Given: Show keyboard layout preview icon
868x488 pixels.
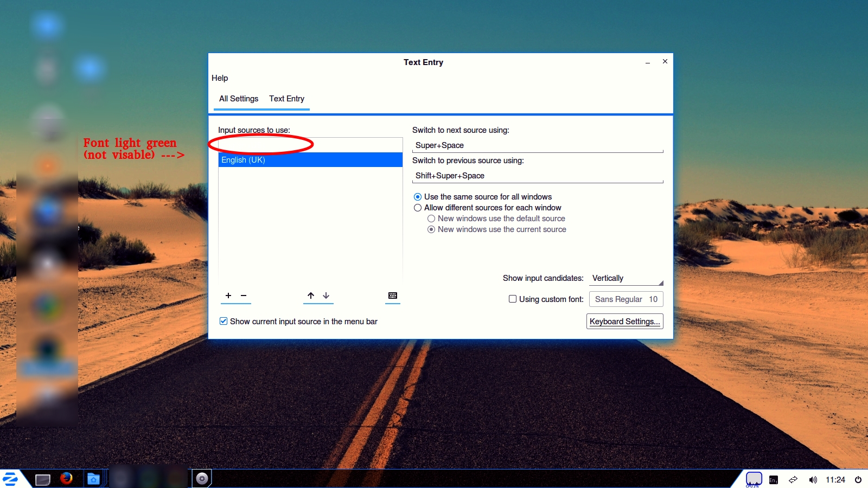Looking at the screenshot, I should click(393, 296).
